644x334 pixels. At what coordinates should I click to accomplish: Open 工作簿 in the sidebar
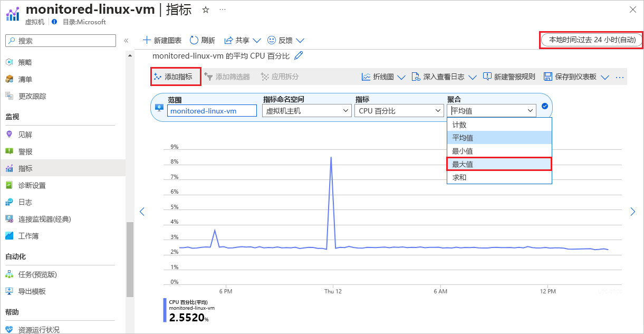click(x=63, y=236)
